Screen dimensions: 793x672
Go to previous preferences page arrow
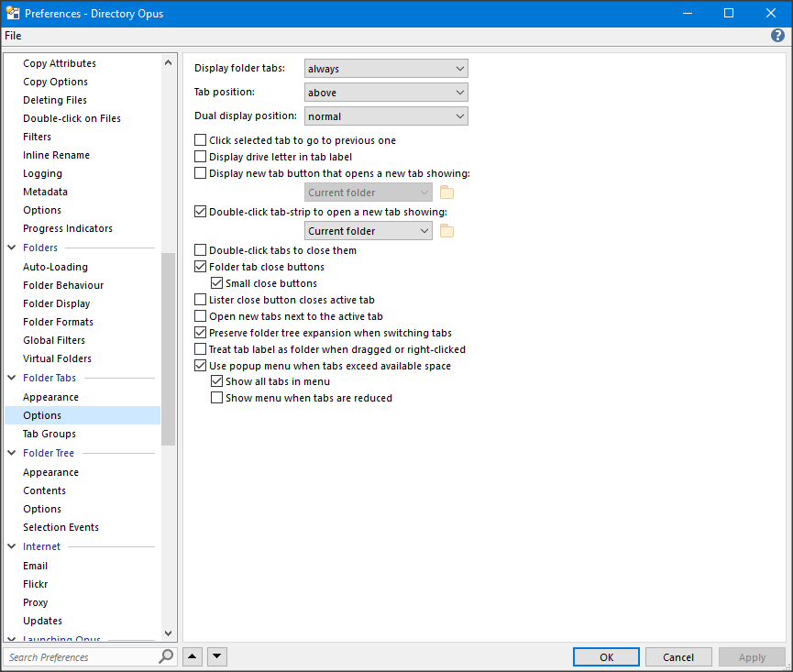pyautogui.click(x=193, y=656)
